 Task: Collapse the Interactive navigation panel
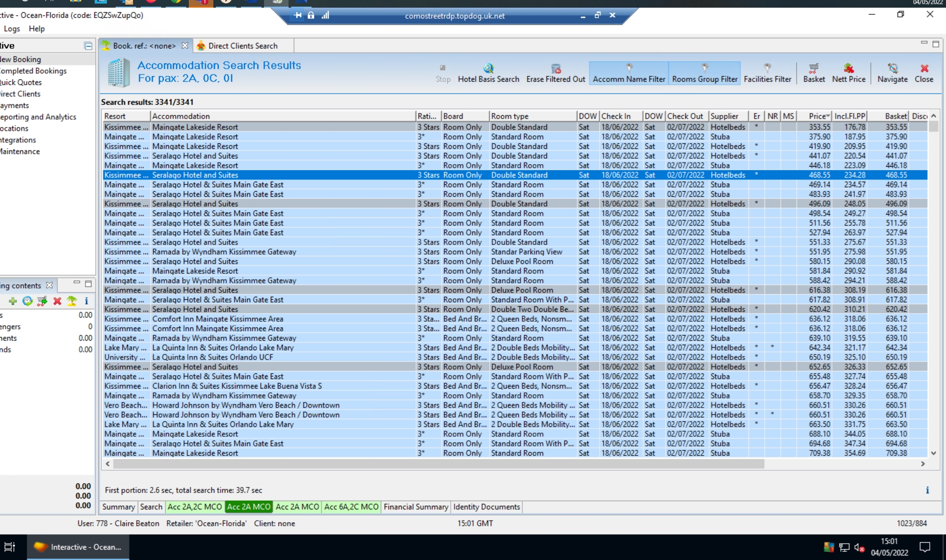88,46
